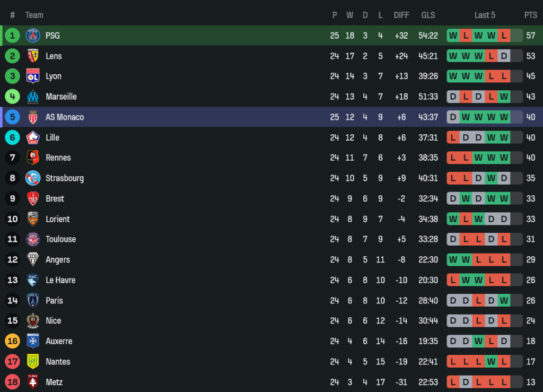Screen dimensions: 543x392
Task: Sort table by PTS column header
Action: point(530,15)
